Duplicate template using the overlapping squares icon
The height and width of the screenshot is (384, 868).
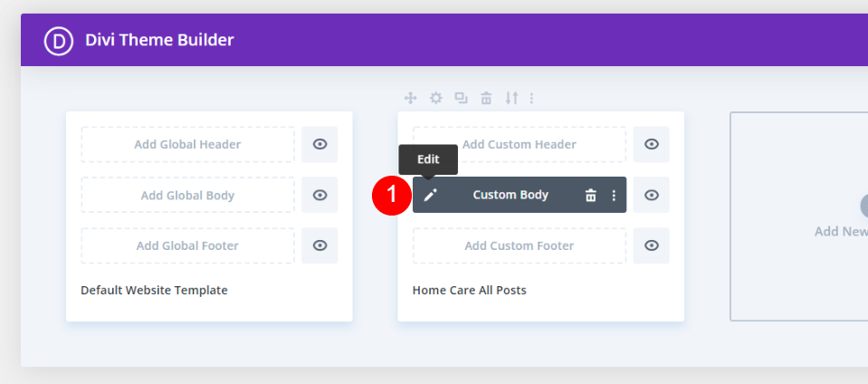point(461,98)
